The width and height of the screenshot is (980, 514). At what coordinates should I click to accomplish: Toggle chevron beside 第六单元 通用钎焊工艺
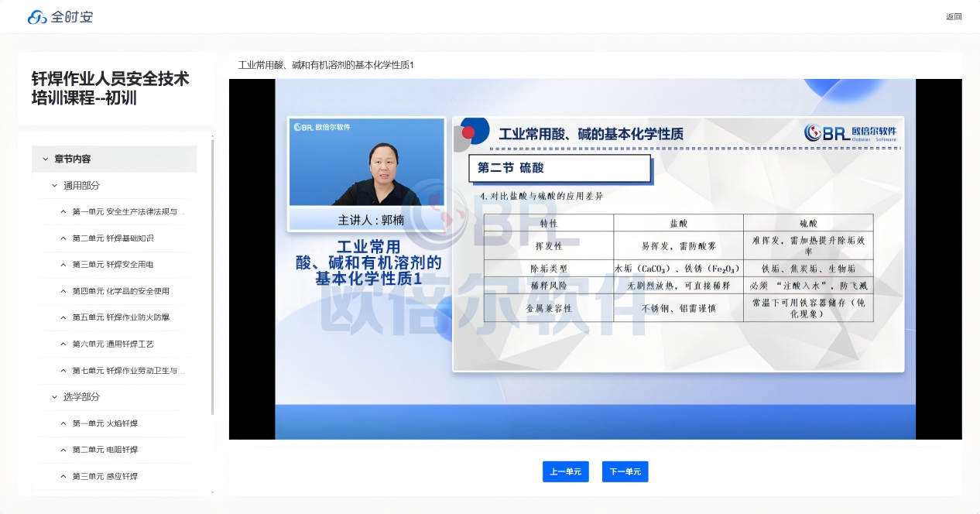63,344
